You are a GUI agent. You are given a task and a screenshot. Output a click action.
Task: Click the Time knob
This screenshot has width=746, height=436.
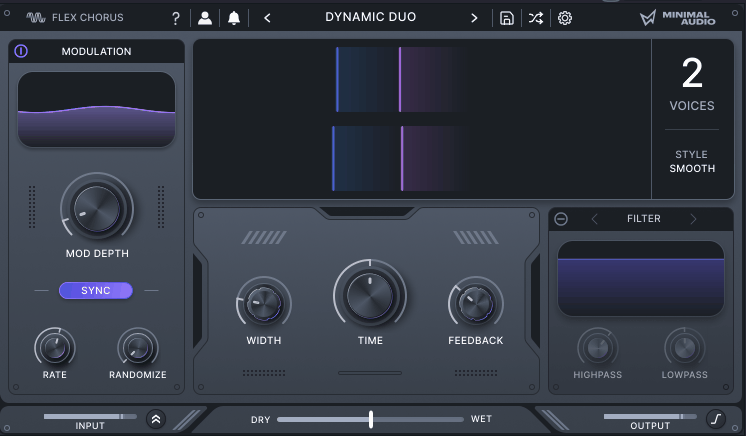pos(370,296)
